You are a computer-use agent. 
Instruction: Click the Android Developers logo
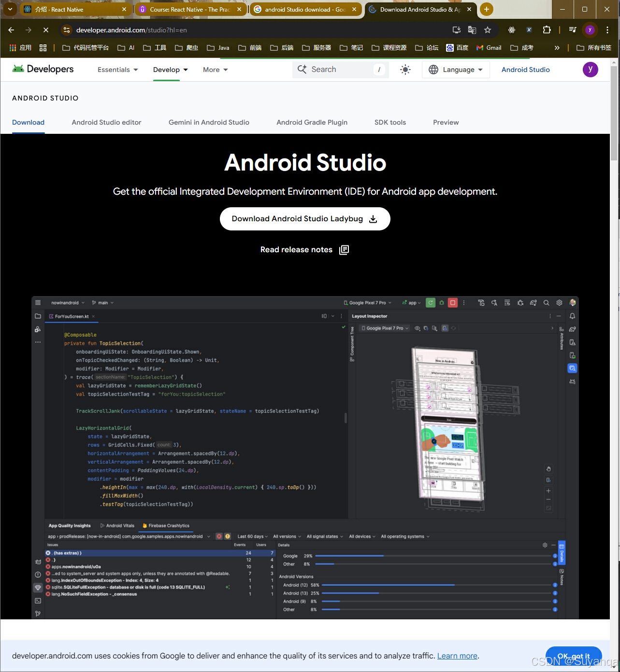coord(43,69)
